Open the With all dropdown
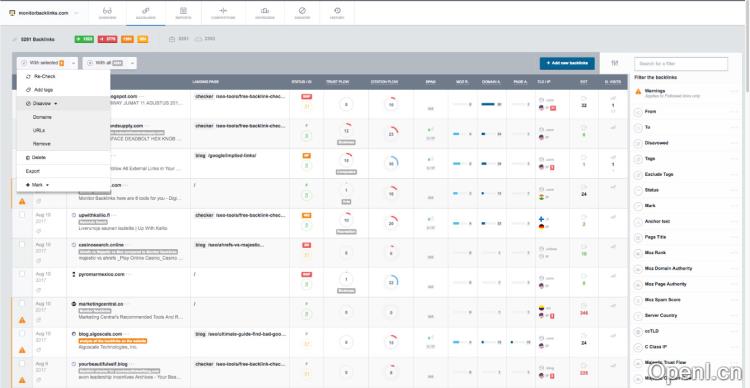The height and width of the screenshot is (388, 750). (x=110, y=63)
